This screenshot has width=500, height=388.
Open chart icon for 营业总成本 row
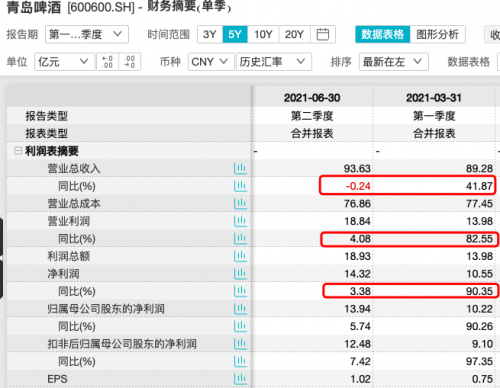pyautogui.click(x=240, y=203)
